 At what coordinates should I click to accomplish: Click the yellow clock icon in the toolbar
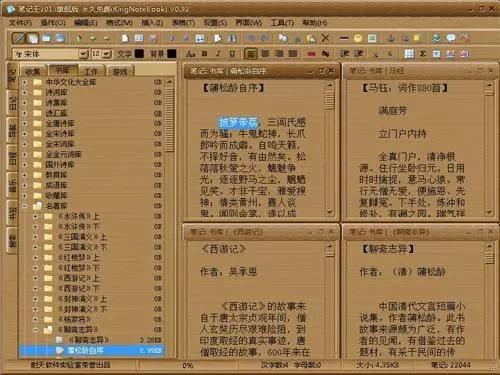pyautogui.click(x=358, y=38)
